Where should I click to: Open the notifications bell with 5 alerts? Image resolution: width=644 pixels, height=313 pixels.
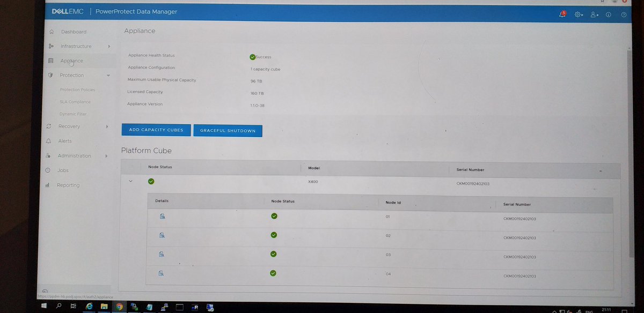(x=562, y=14)
